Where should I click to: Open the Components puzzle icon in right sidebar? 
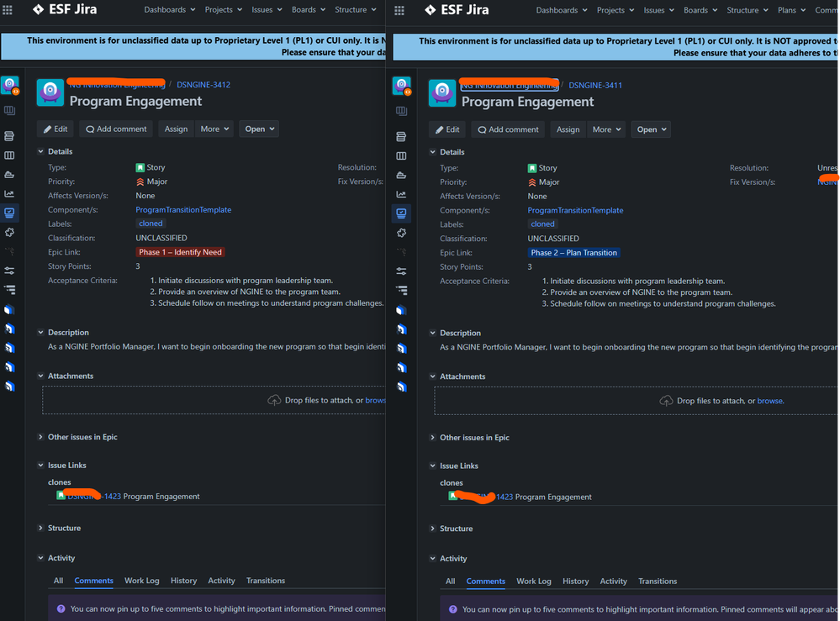pyautogui.click(x=401, y=233)
